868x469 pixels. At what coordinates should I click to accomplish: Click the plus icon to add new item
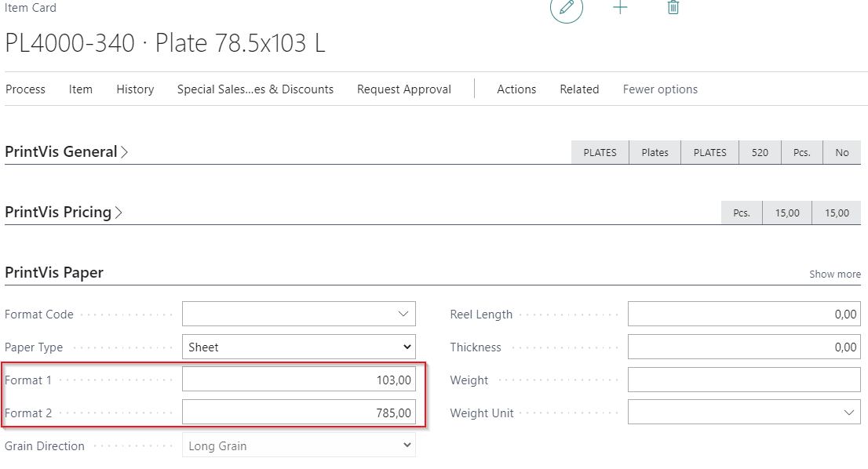[620, 8]
